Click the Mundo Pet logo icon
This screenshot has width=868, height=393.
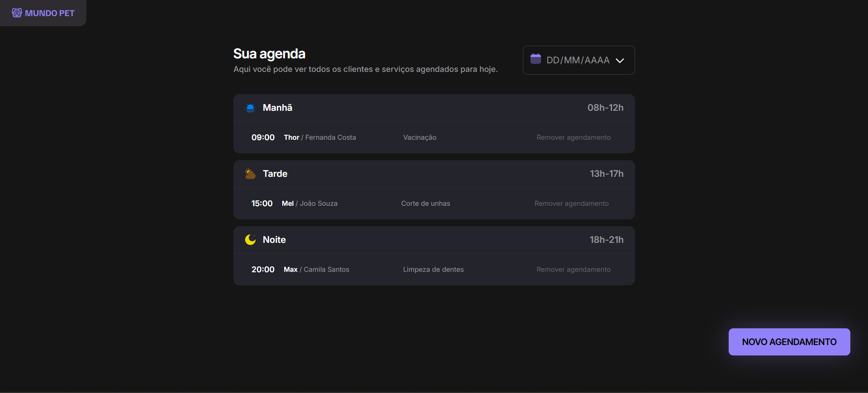point(17,13)
